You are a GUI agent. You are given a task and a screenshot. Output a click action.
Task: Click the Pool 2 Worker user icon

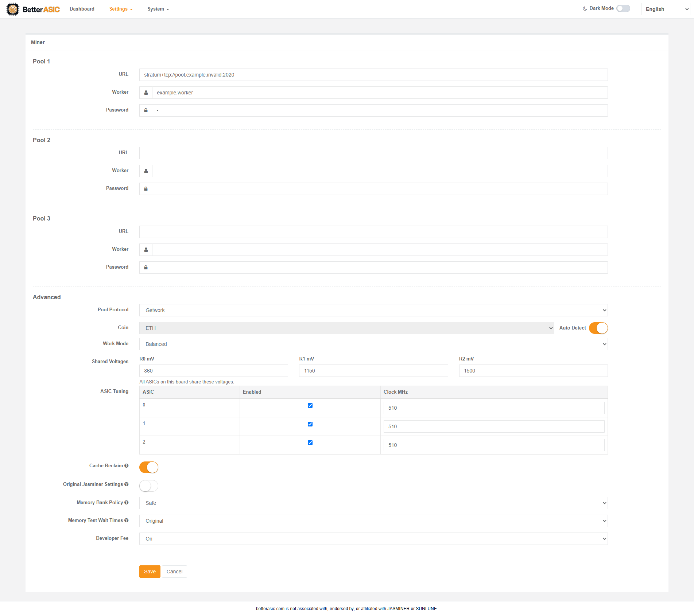(146, 171)
